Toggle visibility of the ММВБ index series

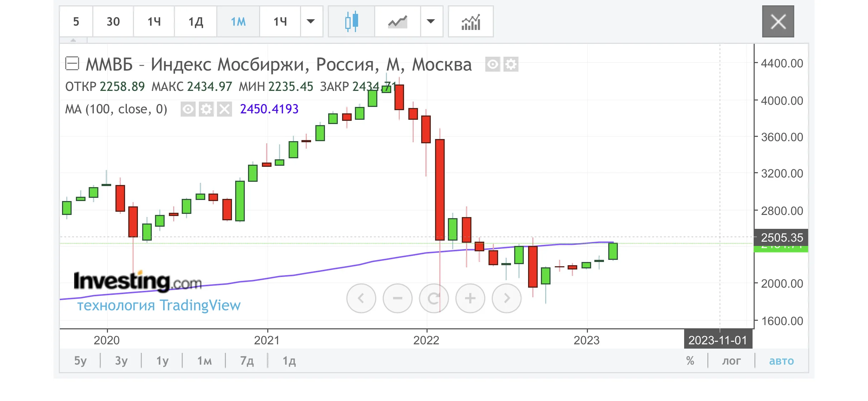pyautogui.click(x=492, y=65)
